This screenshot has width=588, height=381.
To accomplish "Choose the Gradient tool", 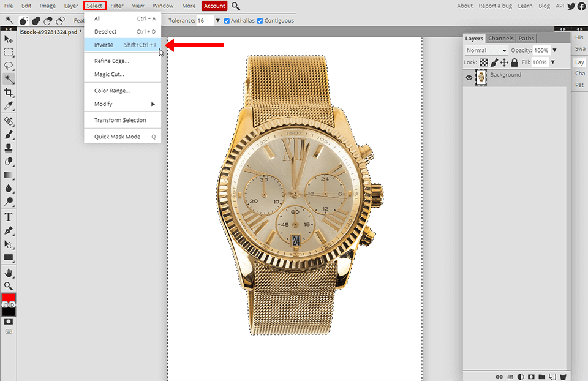I will (9, 175).
